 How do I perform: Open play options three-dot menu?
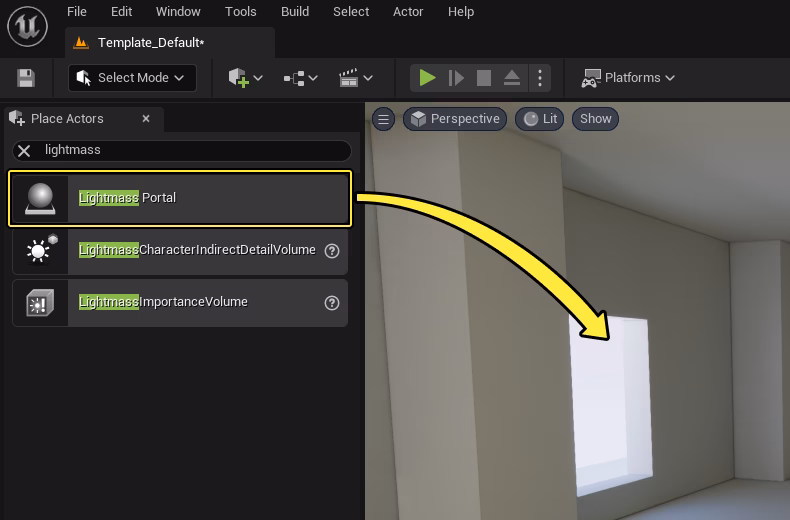(x=540, y=78)
